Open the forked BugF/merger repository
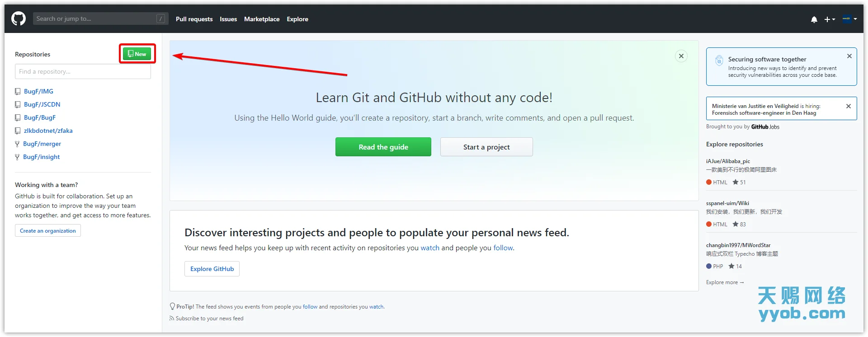Viewport: 868px width, 337px height. click(42, 144)
